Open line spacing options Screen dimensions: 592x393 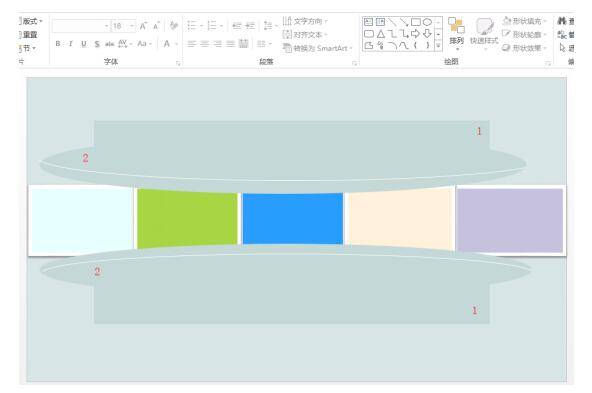point(270,26)
